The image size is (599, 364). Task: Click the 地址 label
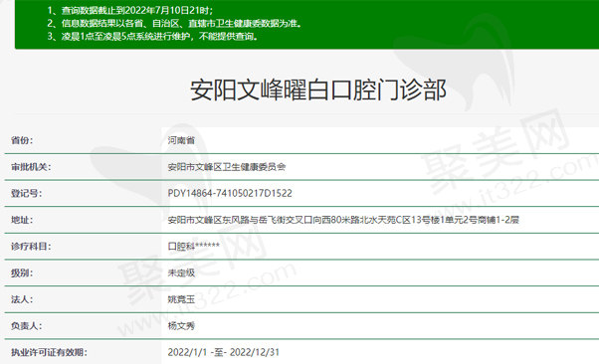pos(22,220)
